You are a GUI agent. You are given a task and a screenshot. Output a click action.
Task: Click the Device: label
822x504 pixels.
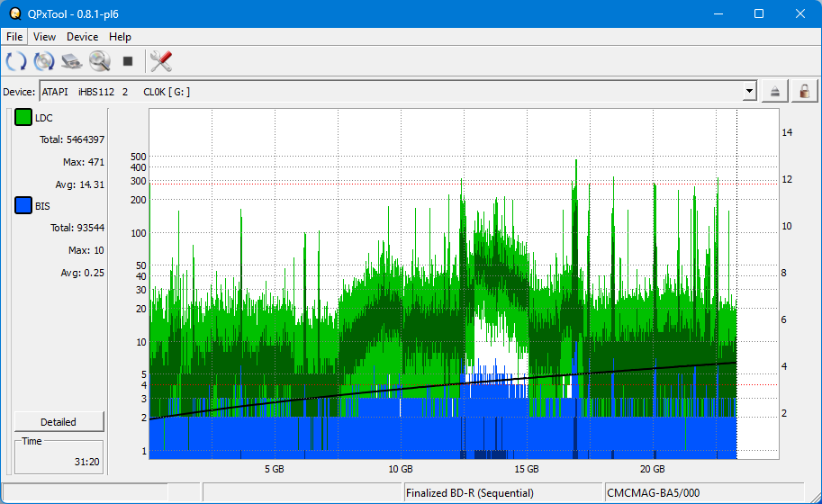coord(19,92)
